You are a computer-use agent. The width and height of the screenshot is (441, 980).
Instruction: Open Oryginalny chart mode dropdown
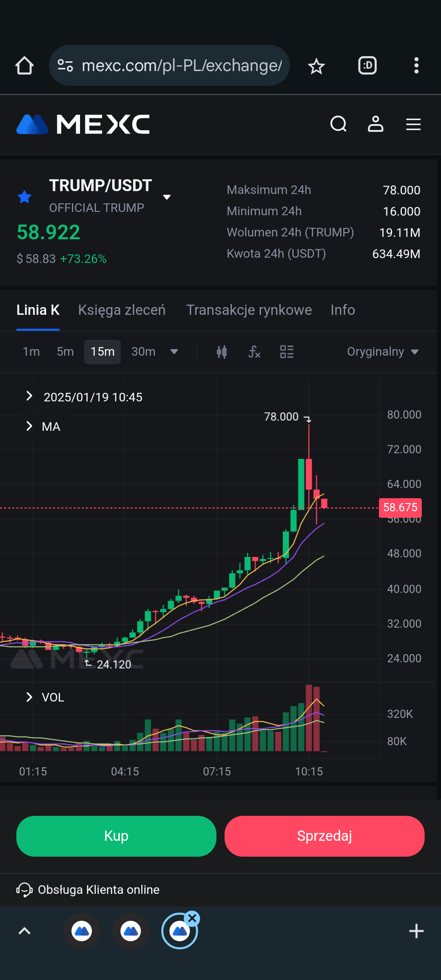(x=382, y=352)
